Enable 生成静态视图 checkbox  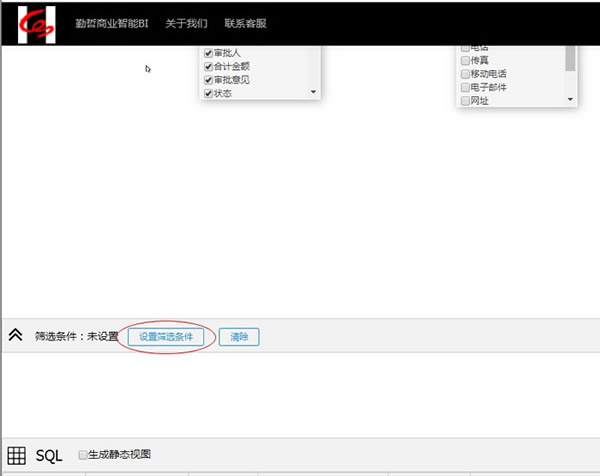tap(83, 455)
